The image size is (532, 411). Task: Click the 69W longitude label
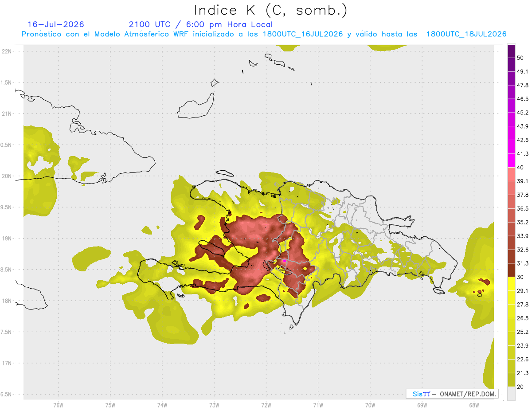point(422,405)
